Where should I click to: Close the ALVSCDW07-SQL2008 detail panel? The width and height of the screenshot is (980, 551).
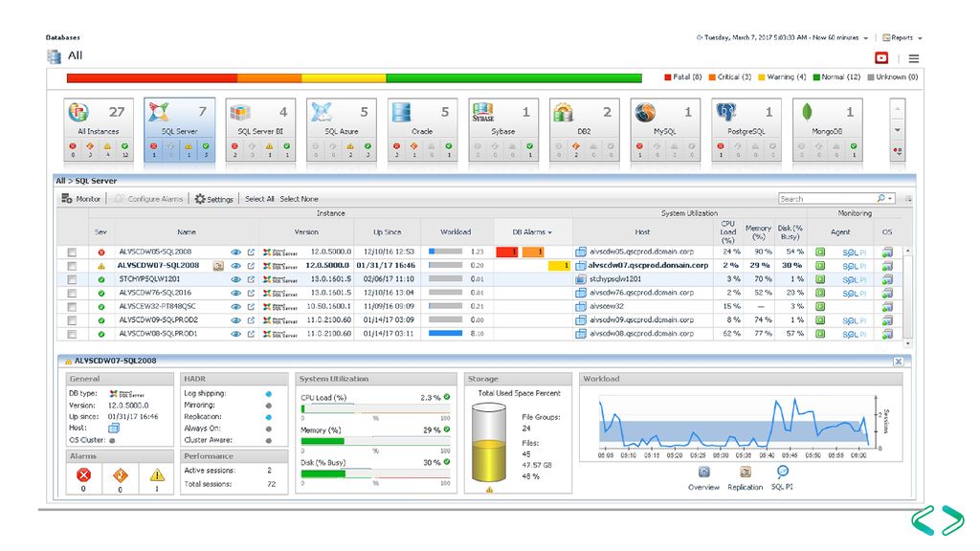point(898,361)
